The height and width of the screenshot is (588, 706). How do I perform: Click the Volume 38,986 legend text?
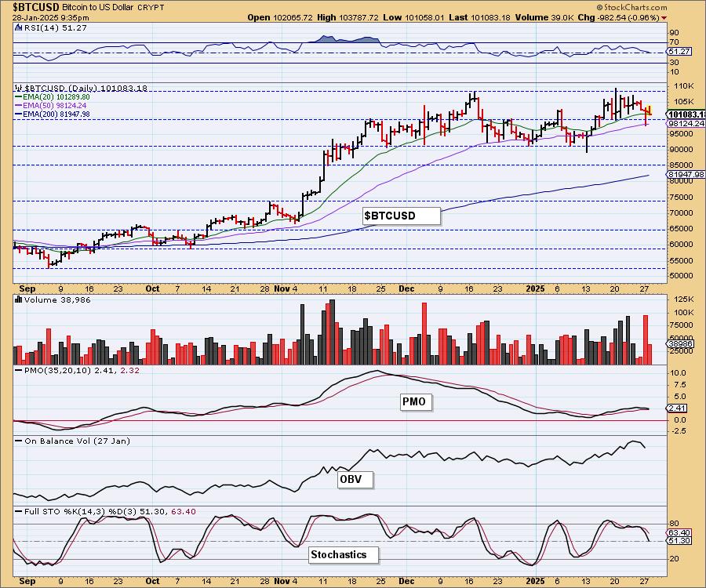coord(57,300)
